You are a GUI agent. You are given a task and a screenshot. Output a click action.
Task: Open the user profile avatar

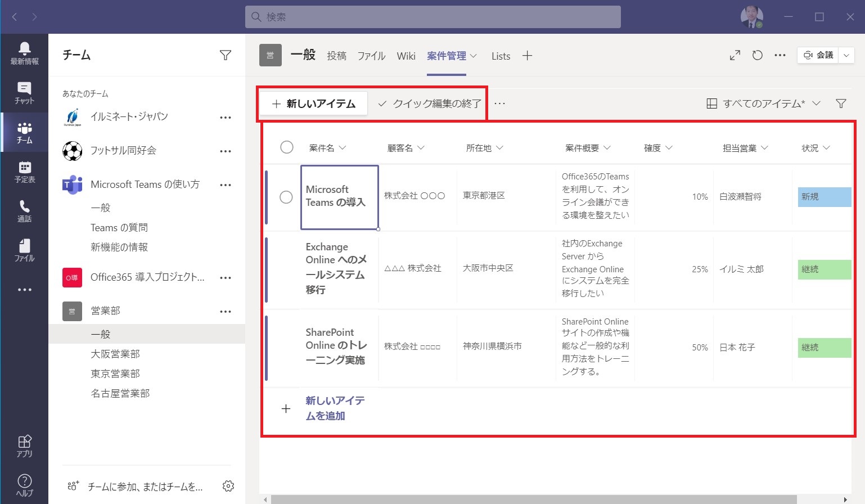pos(751,17)
